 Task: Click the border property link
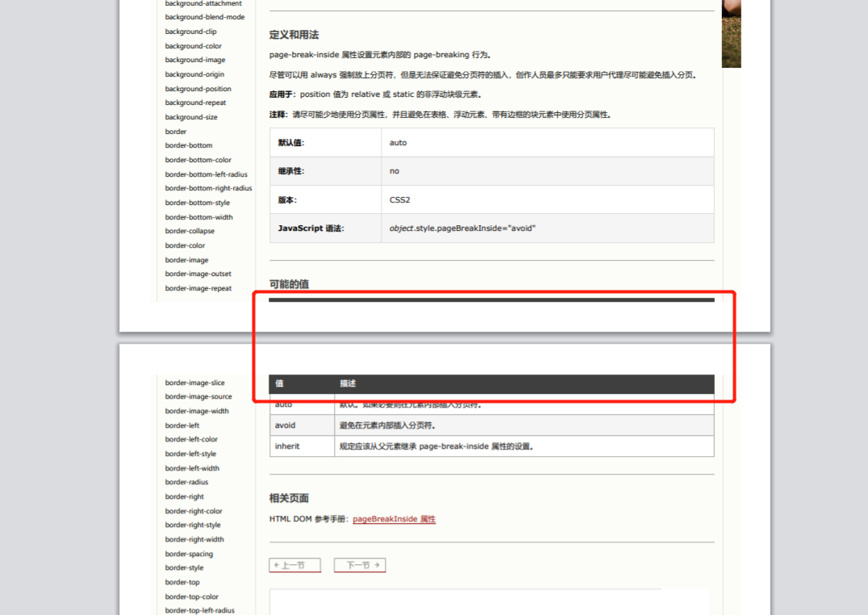point(176,132)
